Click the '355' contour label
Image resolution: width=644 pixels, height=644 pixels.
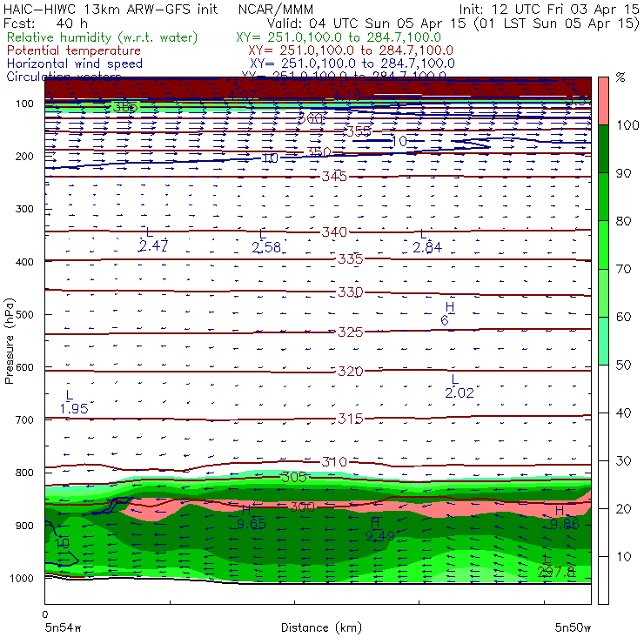coord(359,131)
